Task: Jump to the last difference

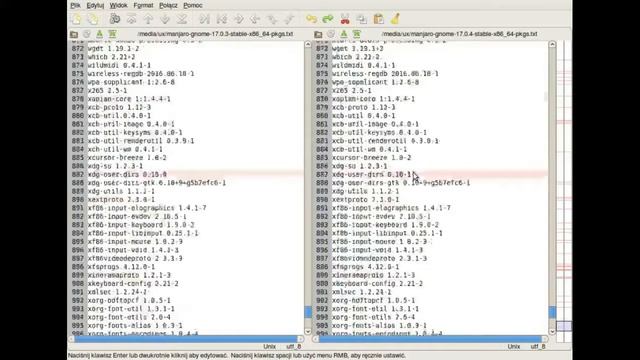Action: tap(182, 19)
